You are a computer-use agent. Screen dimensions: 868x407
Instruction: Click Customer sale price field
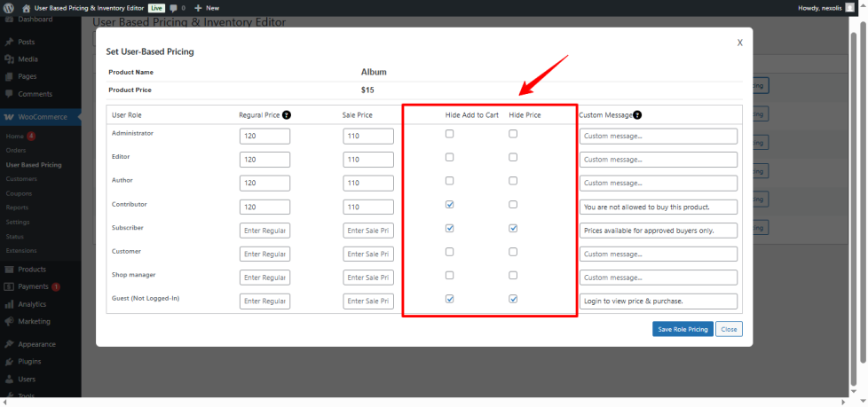click(x=368, y=254)
